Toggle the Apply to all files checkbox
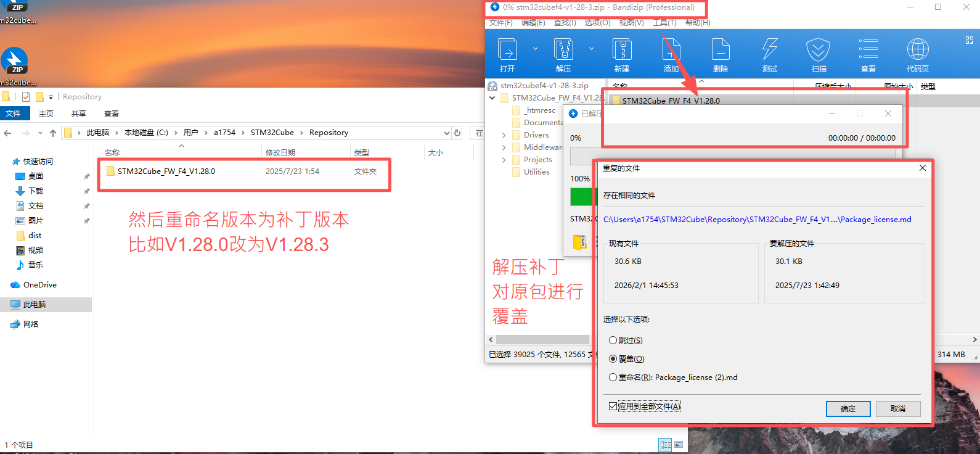 [x=613, y=407]
